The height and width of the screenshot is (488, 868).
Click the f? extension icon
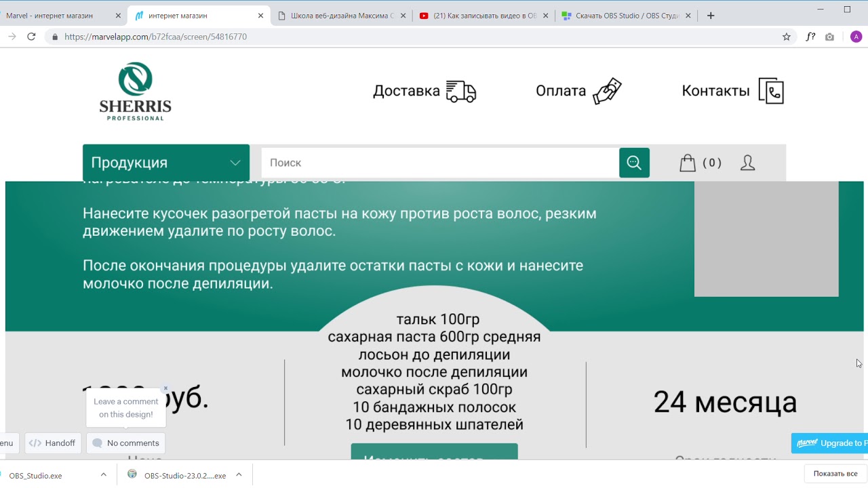tap(810, 37)
